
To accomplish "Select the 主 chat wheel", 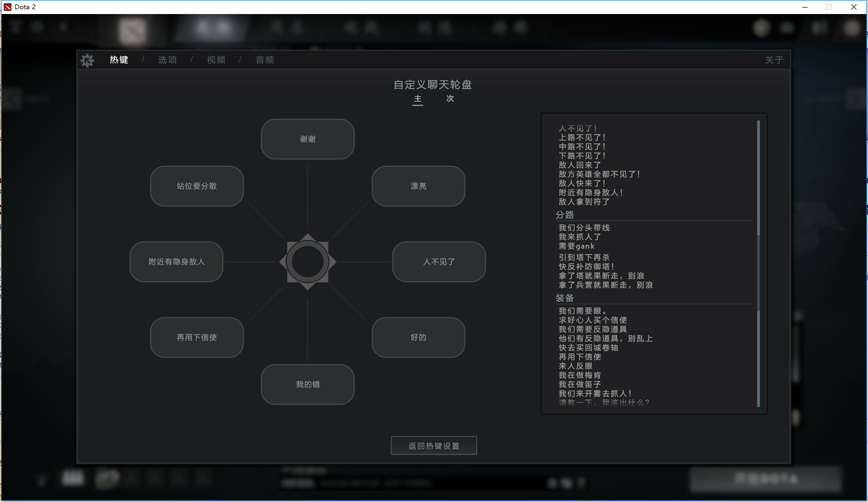I will click(418, 99).
